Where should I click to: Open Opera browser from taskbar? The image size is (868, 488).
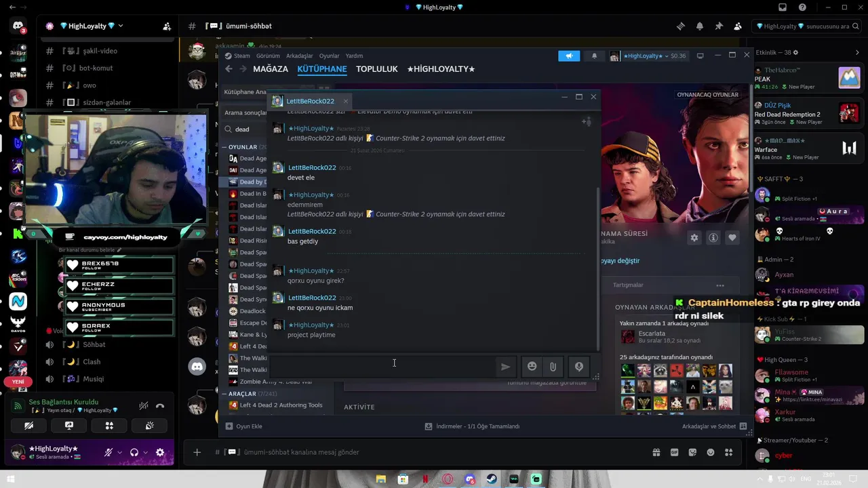[448, 479]
